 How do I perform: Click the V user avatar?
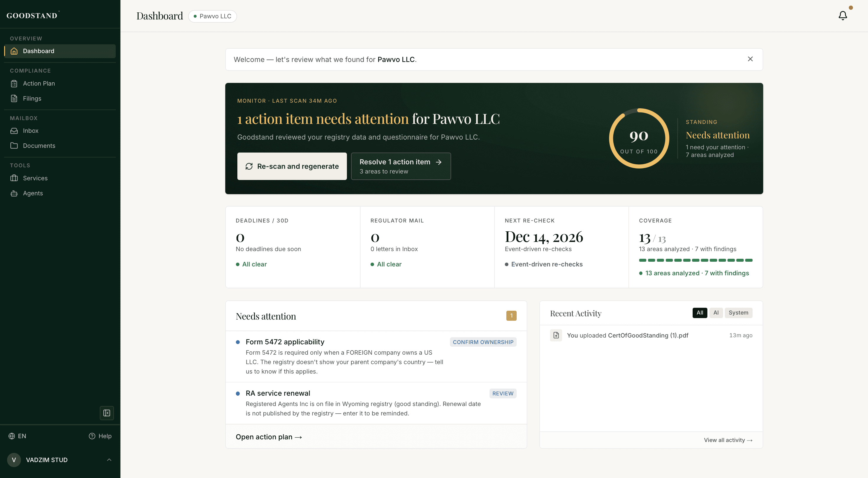pyautogui.click(x=14, y=460)
